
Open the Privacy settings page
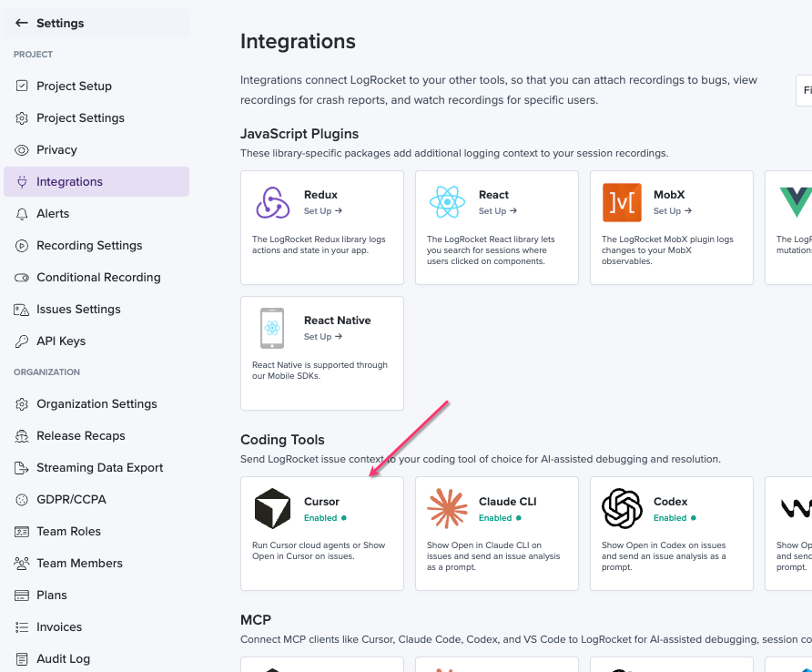[96, 150]
